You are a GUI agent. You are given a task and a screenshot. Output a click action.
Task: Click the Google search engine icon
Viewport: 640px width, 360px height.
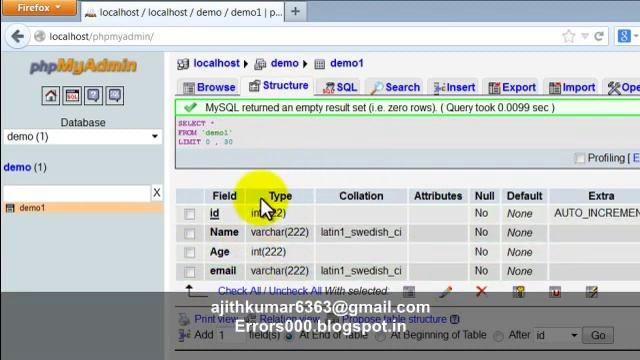(x=624, y=36)
